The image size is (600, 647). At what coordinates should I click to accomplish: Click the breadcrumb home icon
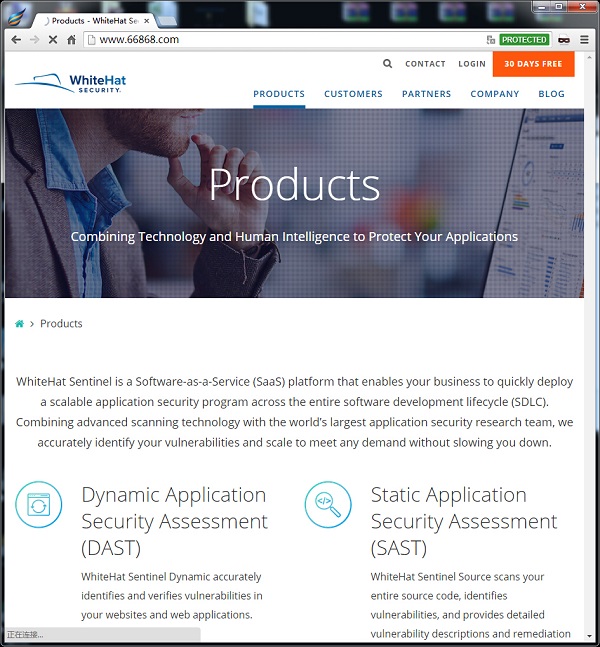click(x=19, y=324)
